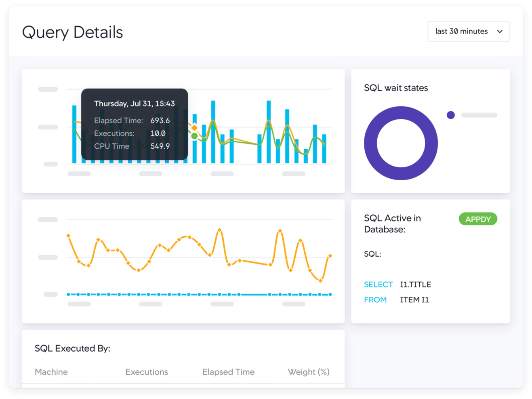Screen dimensions: 532x399
Task: Toggle the Elapsed Time series in tooltip
Action: coord(118,120)
